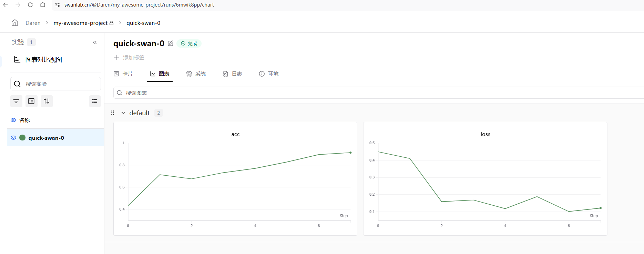Click the quick-swan-0 page title
This screenshot has width=644, height=254.
139,43
